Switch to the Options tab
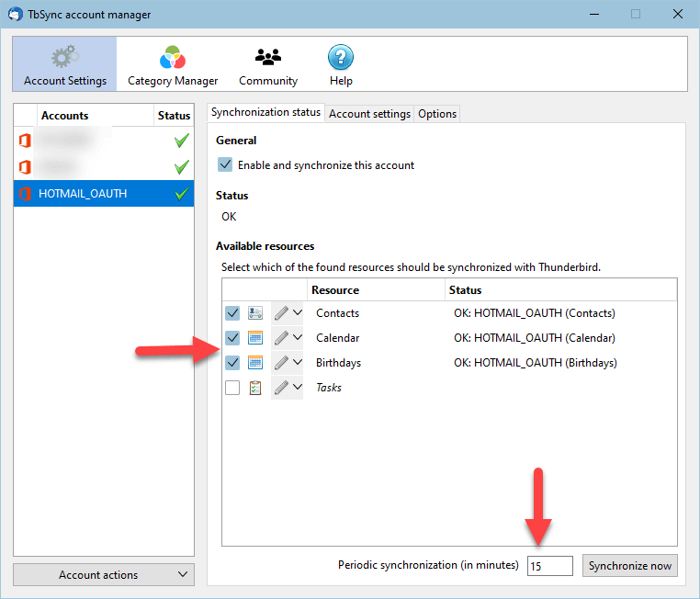Screen dimensions: 700x599 click(437, 114)
